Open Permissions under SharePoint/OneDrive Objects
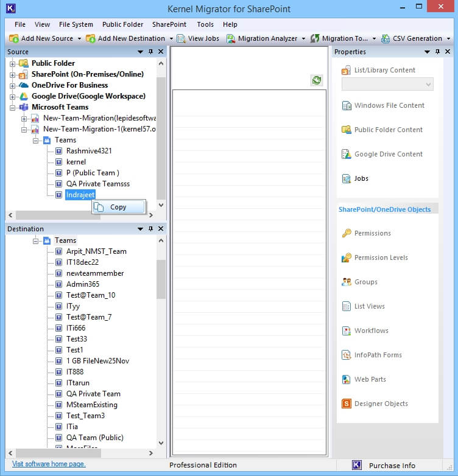 point(366,233)
